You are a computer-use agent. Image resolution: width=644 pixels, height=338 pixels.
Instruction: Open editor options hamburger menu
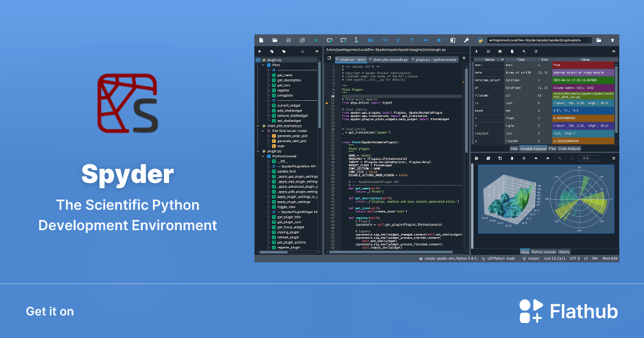coord(464,58)
